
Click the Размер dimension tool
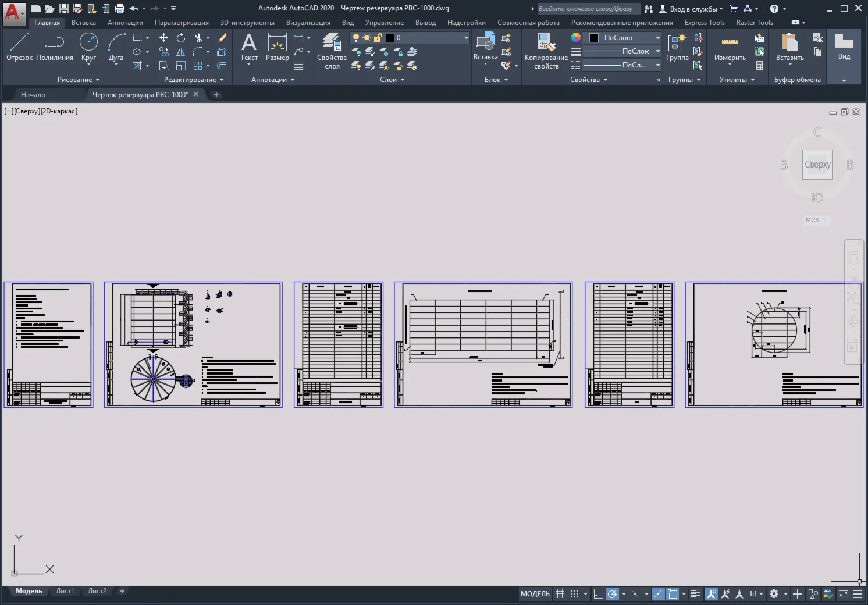[277, 47]
